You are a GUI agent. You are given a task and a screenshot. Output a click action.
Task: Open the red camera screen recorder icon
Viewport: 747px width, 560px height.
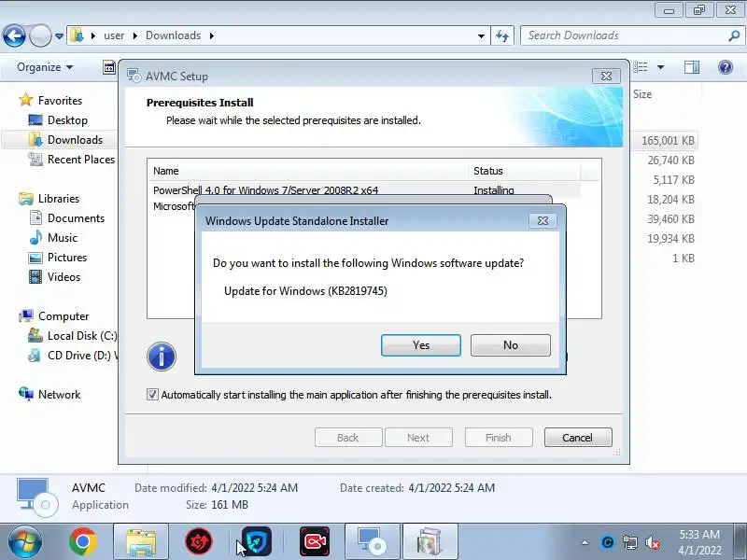pyautogui.click(x=315, y=542)
